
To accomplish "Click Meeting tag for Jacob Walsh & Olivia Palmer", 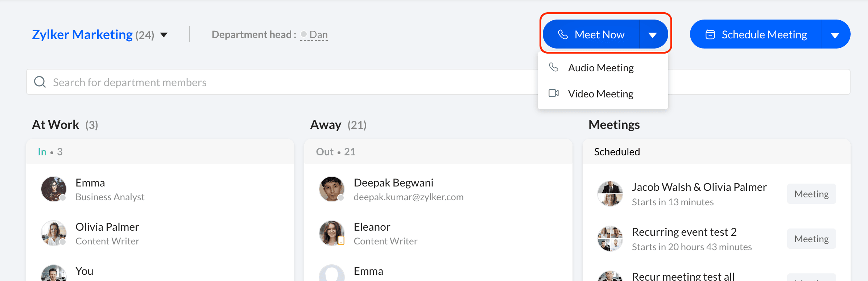I will pyautogui.click(x=811, y=194).
